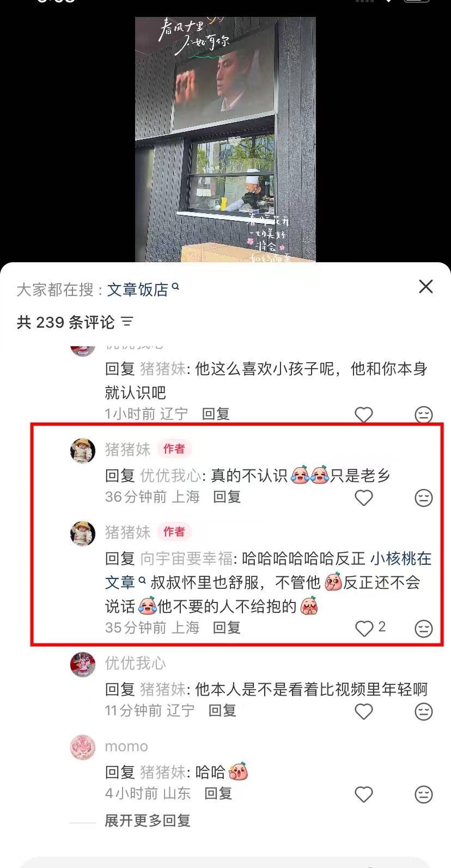
Task: Expand more replies via 展开更多回复
Action: 148,821
